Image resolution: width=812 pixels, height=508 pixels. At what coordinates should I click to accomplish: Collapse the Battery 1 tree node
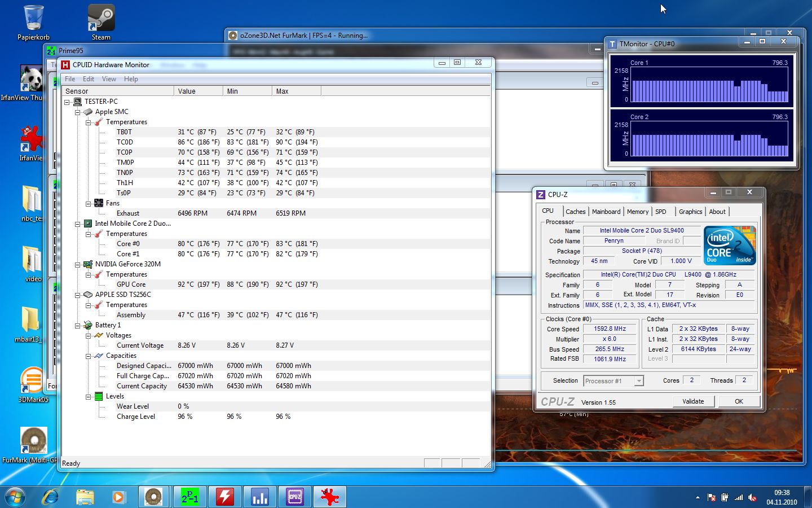coord(78,325)
